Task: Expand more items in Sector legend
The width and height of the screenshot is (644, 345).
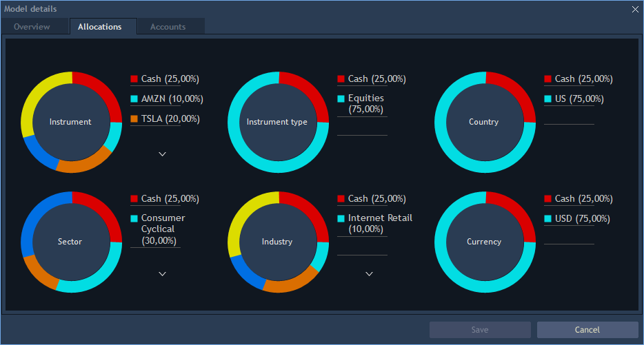Action: click(162, 273)
